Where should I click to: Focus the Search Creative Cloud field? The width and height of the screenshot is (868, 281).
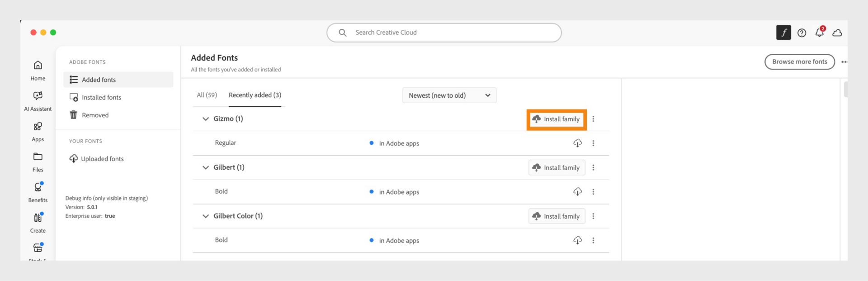coord(444,33)
